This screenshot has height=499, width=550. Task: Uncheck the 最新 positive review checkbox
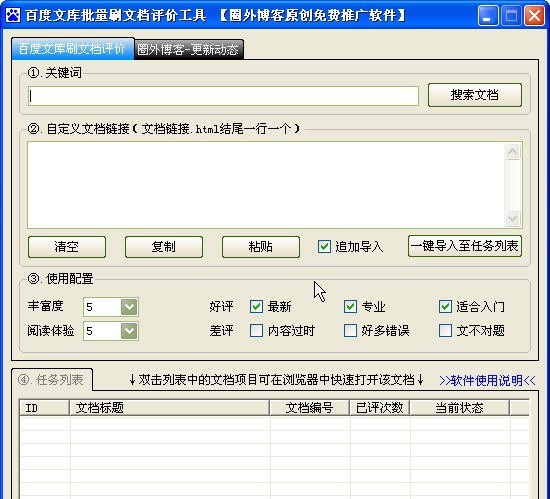256,306
